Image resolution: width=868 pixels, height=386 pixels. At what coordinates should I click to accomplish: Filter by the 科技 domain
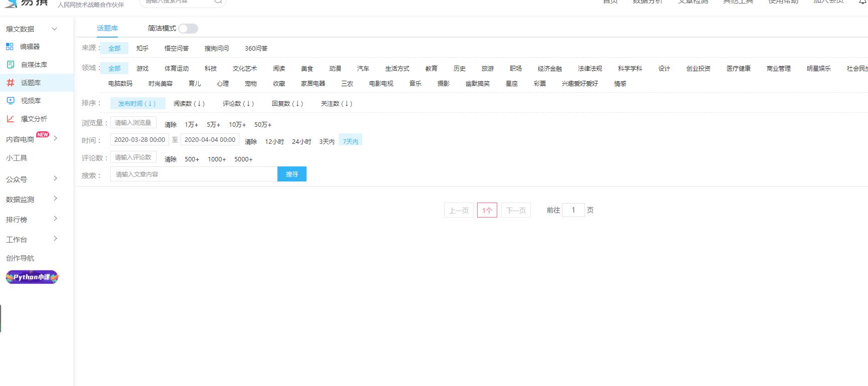pyautogui.click(x=211, y=69)
